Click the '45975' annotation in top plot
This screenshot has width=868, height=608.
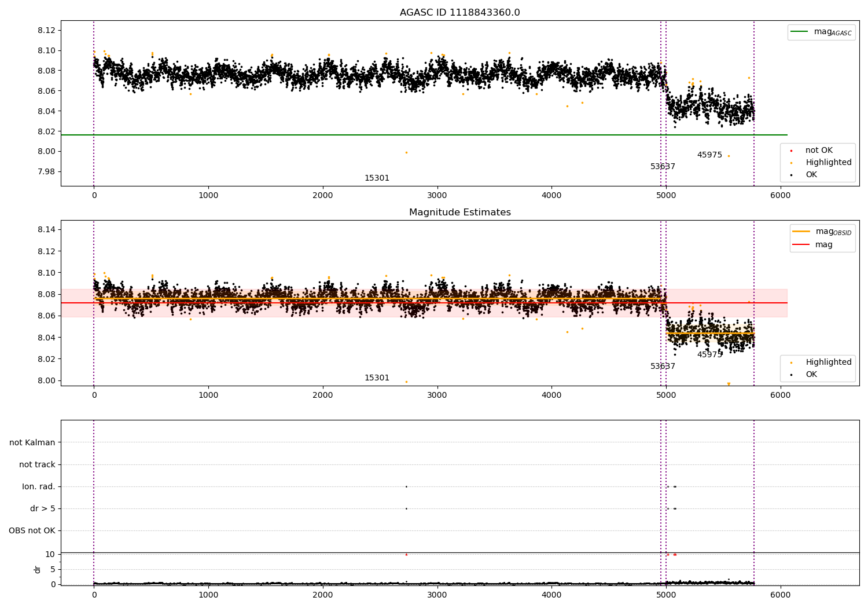pos(709,155)
